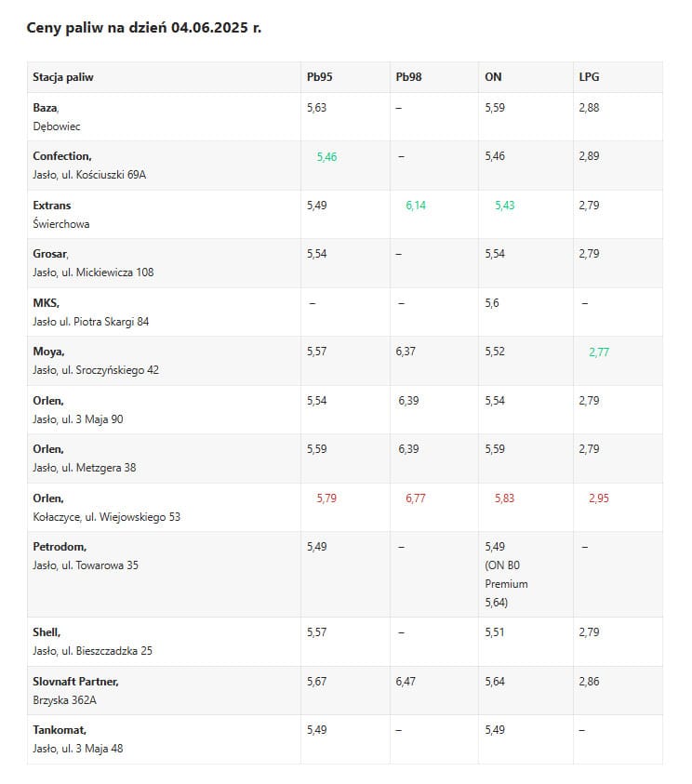The height and width of the screenshot is (784, 692).
Task: Click the page heading with date 04.06.2025
Action: tap(144, 28)
